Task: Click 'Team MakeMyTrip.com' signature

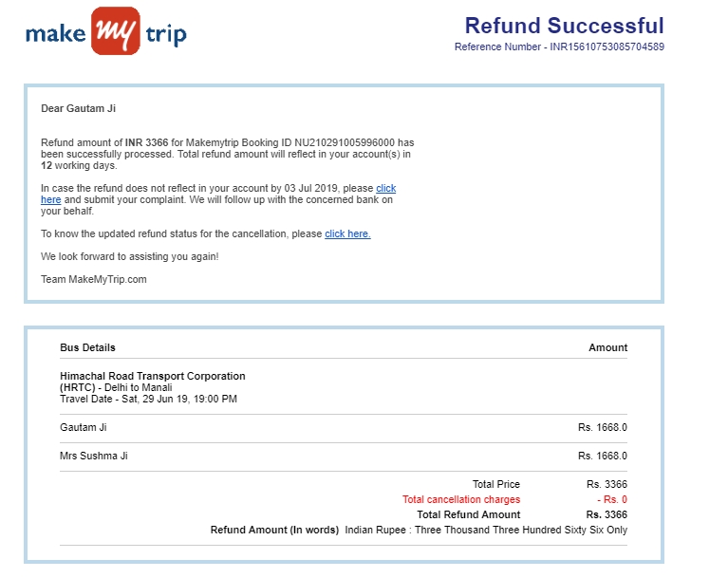Action: (94, 279)
